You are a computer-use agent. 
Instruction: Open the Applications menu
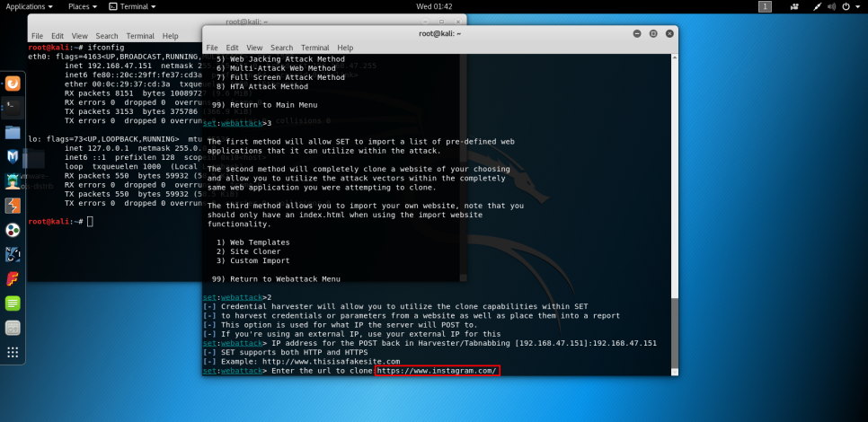pyautogui.click(x=30, y=6)
